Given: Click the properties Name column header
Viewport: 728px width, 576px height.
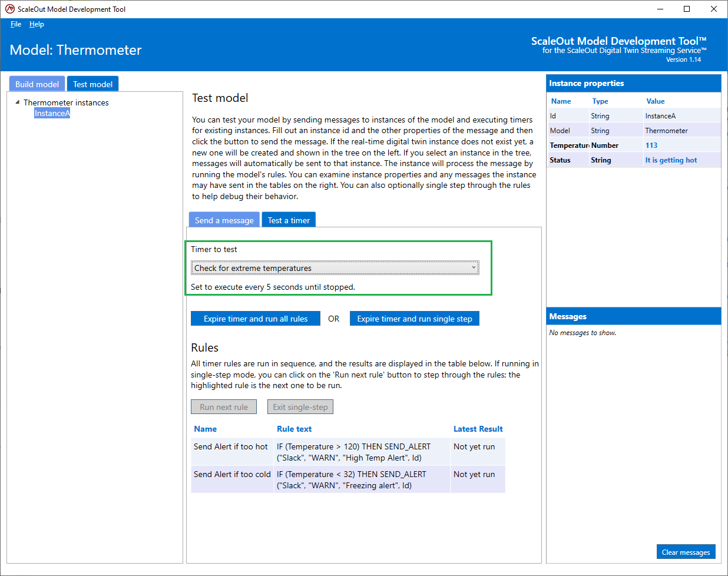Looking at the screenshot, I should coord(561,101).
